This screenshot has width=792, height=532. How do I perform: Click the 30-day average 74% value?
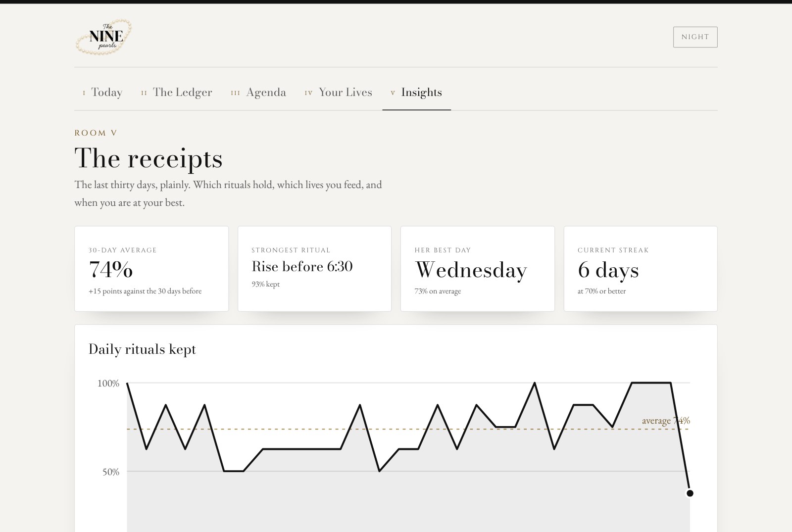(111, 270)
